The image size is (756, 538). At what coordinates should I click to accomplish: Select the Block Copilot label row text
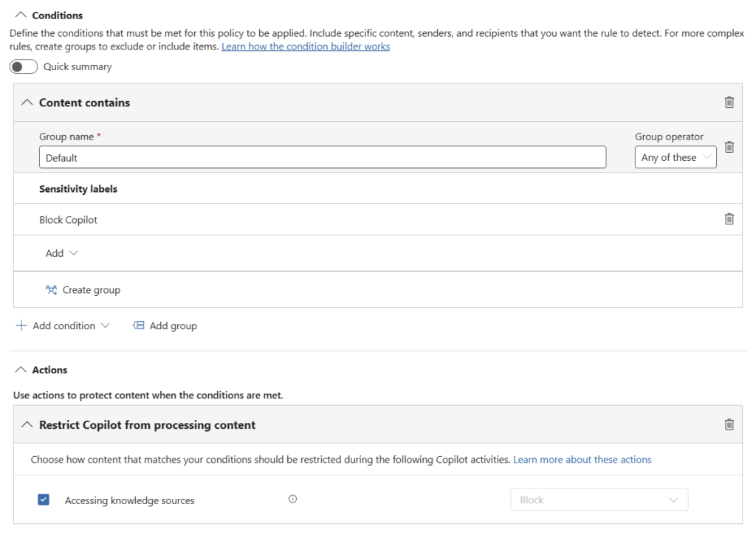(68, 220)
